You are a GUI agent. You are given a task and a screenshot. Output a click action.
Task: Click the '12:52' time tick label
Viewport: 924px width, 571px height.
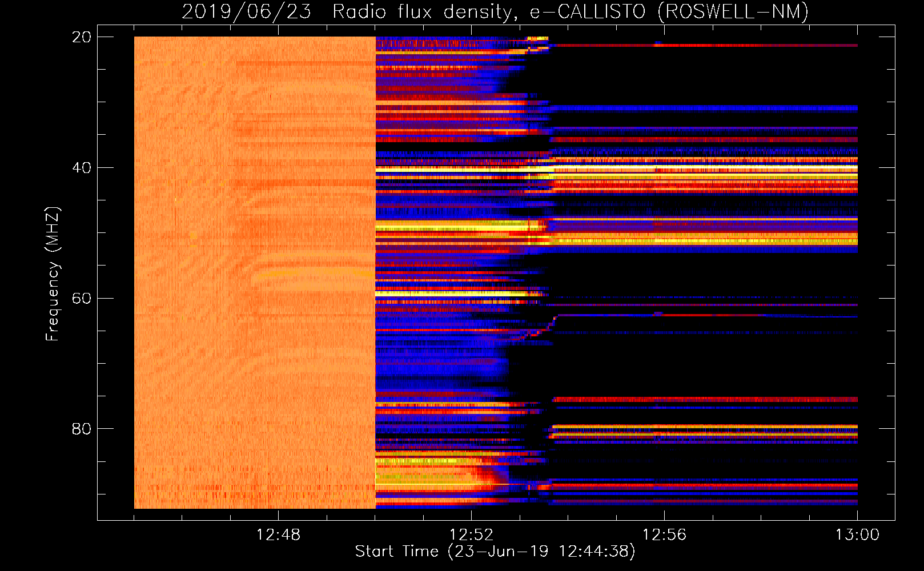pos(471,535)
